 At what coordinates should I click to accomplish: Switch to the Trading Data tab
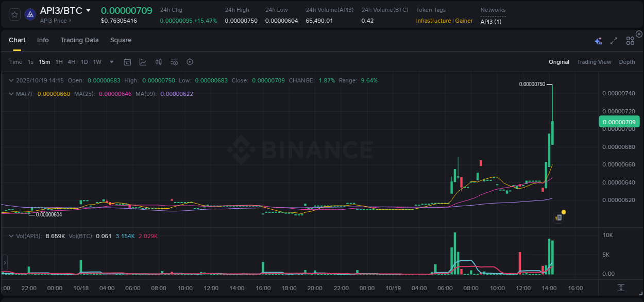tap(79, 40)
